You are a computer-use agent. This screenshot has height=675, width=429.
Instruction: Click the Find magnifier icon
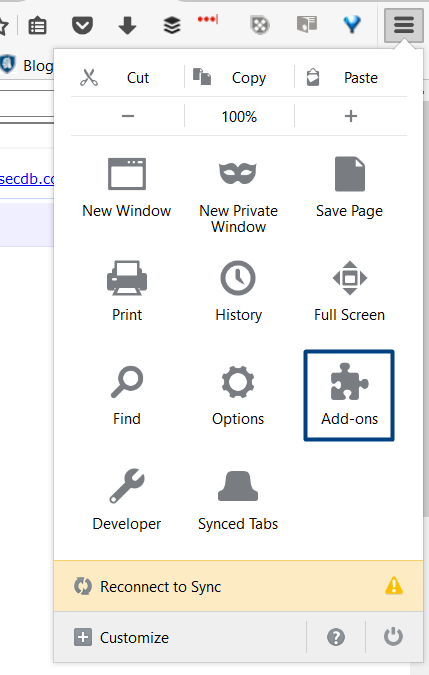pyautogui.click(x=127, y=382)
